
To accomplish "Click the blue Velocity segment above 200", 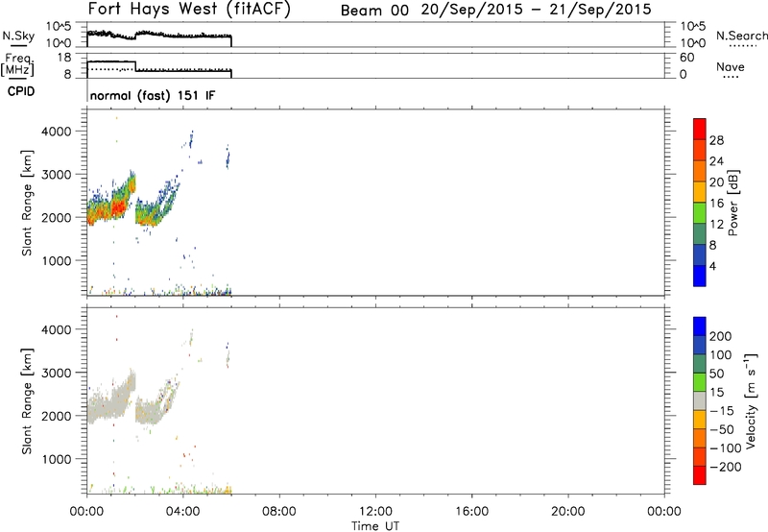I will coord(700,326).
